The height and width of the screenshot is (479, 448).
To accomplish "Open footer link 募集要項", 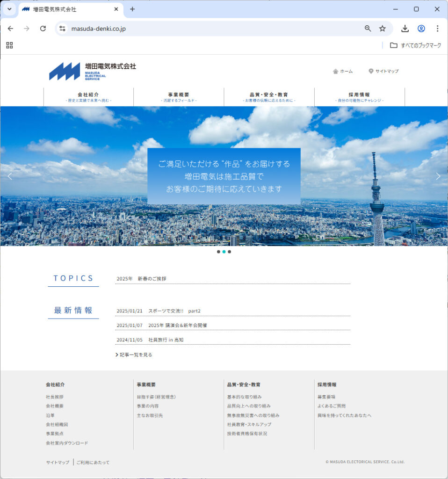I will [x=326, y=397].
